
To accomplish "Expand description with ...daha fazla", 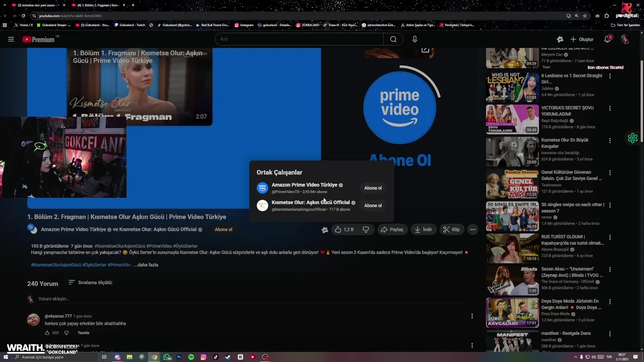I will (146, 265).
